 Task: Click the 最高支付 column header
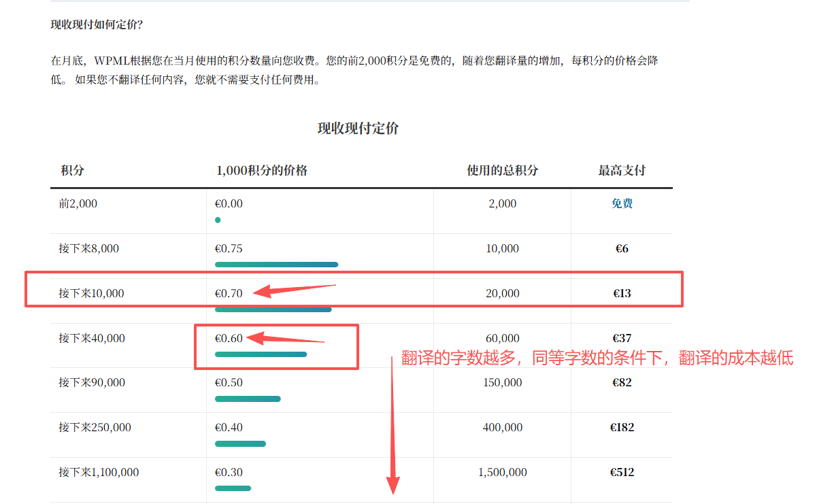tap(622, 171)
